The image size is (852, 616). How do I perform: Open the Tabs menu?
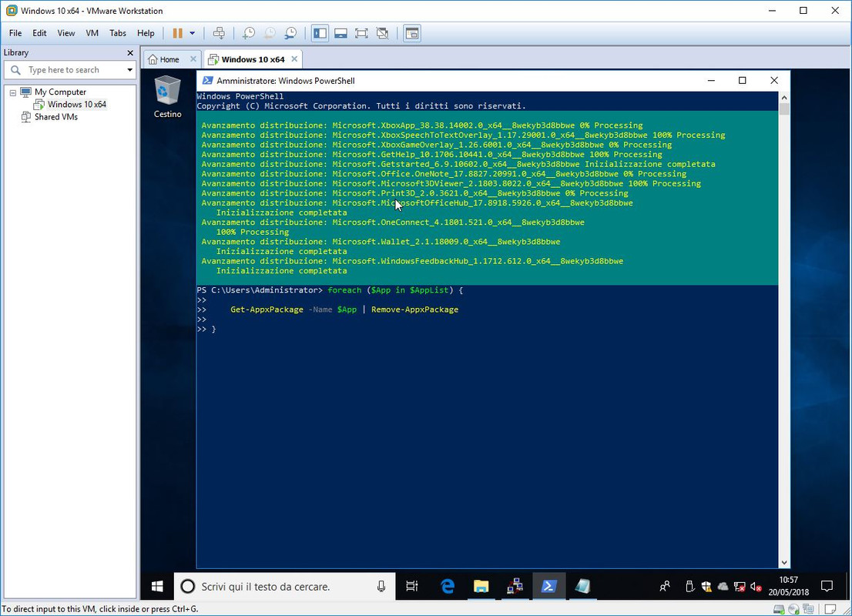click(x=117, y=33)
